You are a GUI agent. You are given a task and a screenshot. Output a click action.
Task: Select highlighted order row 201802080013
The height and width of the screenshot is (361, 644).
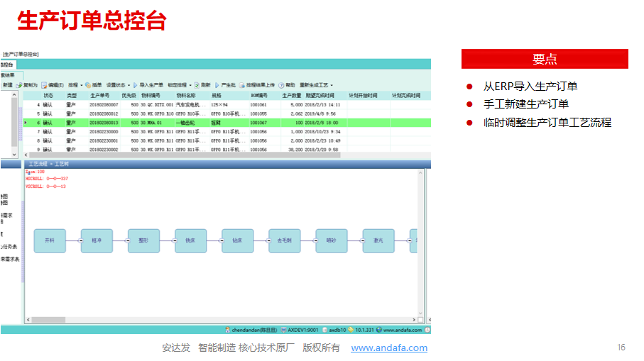[227, 123]
